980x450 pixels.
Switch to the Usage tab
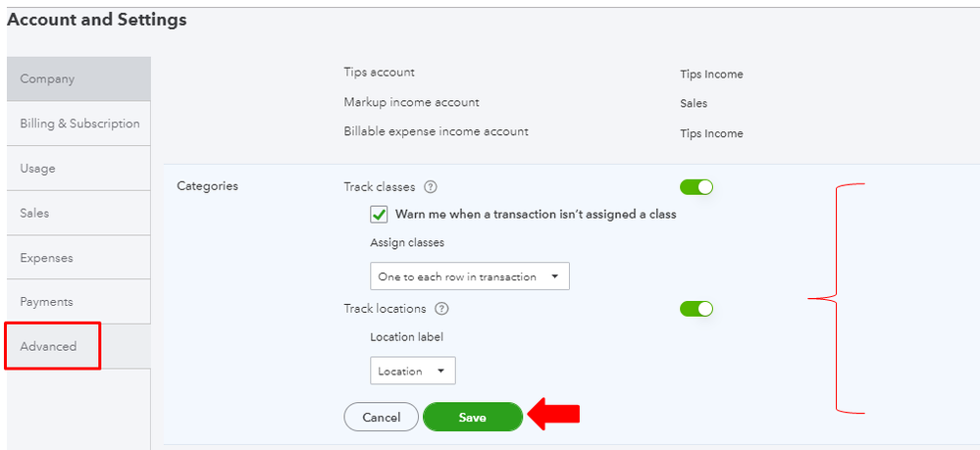pyautogui.click(x=78, y=169)
